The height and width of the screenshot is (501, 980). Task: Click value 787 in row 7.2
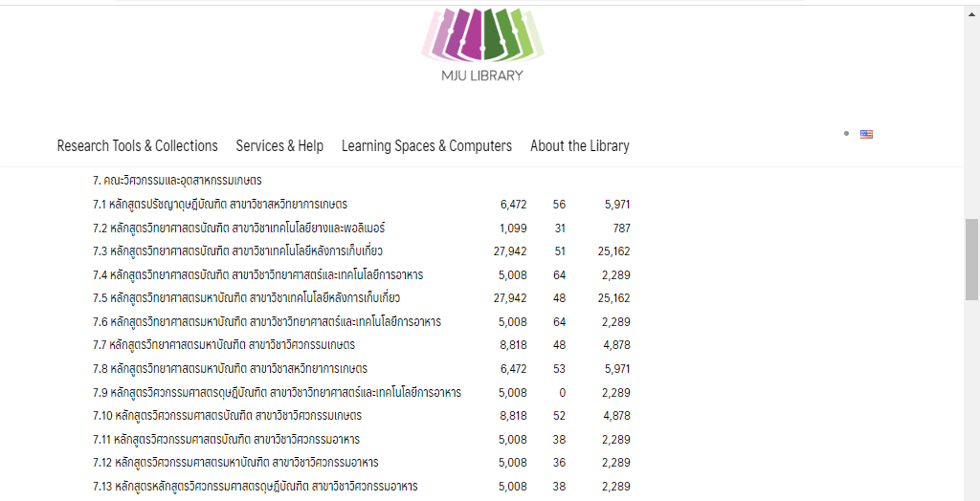coord(620,229)
